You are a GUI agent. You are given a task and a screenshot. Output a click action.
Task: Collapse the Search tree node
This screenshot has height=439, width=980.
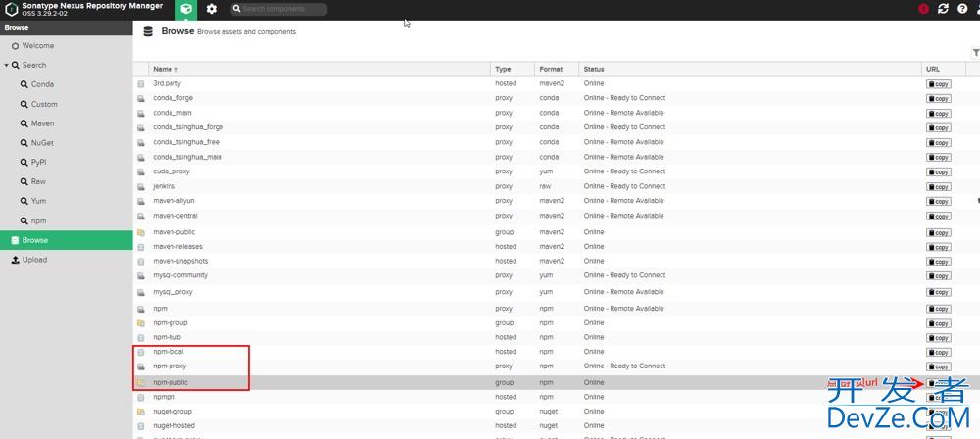[x=6, y=65]
